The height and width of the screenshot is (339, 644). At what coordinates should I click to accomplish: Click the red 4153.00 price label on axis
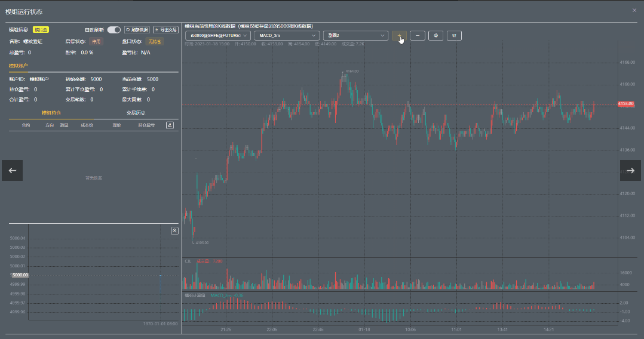[626, 104]
